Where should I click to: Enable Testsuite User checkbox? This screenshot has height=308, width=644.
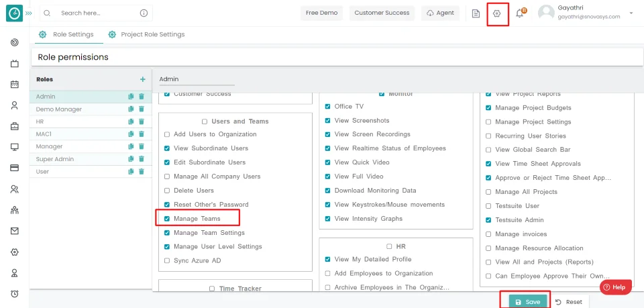[x=488, y=206]
